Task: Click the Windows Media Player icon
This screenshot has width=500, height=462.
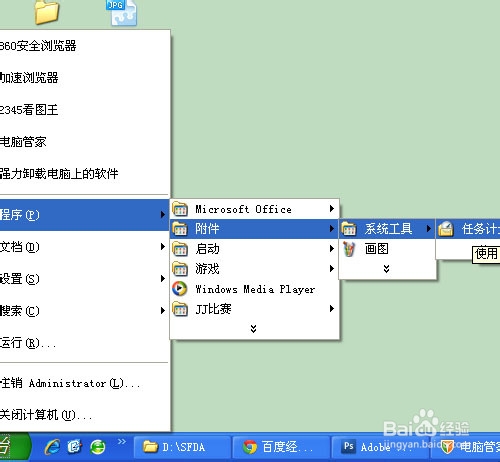Action: coord(180,289)
